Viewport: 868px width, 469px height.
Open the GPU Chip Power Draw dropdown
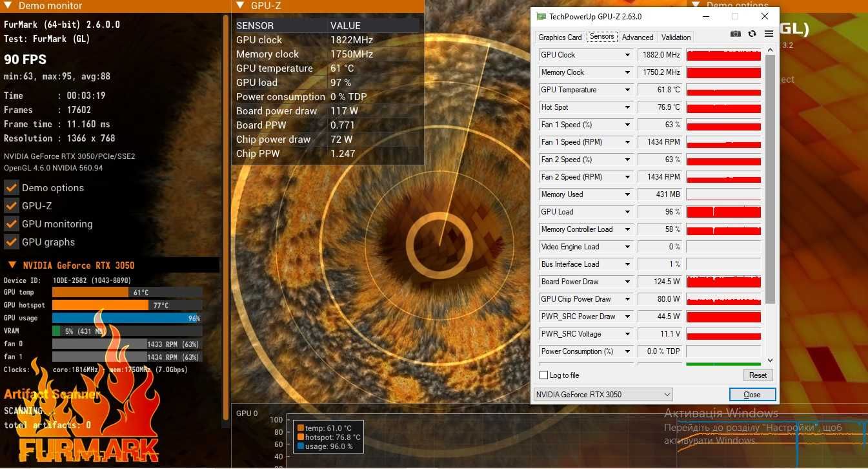tap(627, 299)
